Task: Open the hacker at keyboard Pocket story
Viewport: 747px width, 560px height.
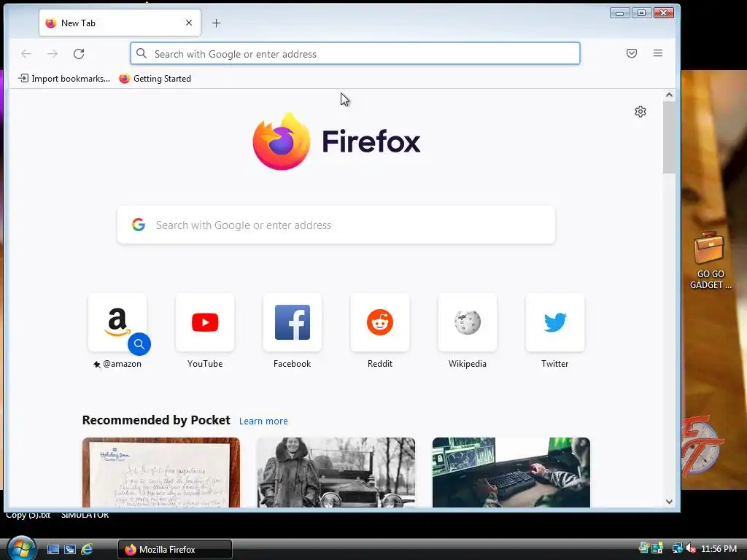Action: click(x=511, y=472)
